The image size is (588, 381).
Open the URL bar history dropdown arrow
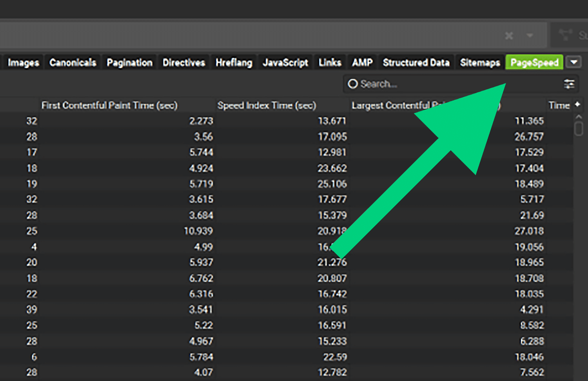[x=530, y=36]
